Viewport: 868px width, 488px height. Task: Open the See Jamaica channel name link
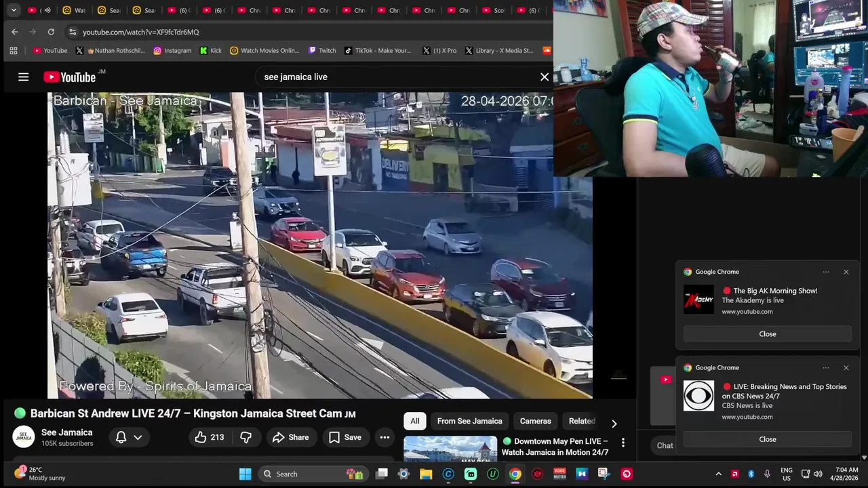point(66,432)
